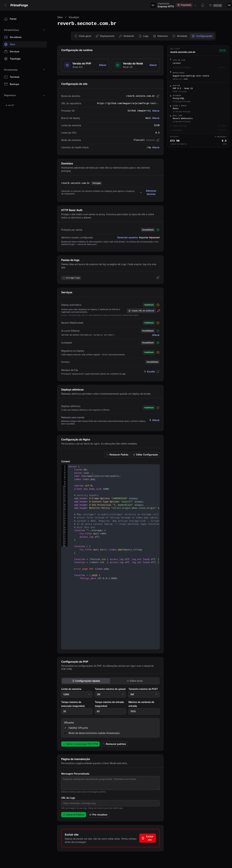
Task: Pause the Reverb (WebSocket) service
Action: point(158,323)
